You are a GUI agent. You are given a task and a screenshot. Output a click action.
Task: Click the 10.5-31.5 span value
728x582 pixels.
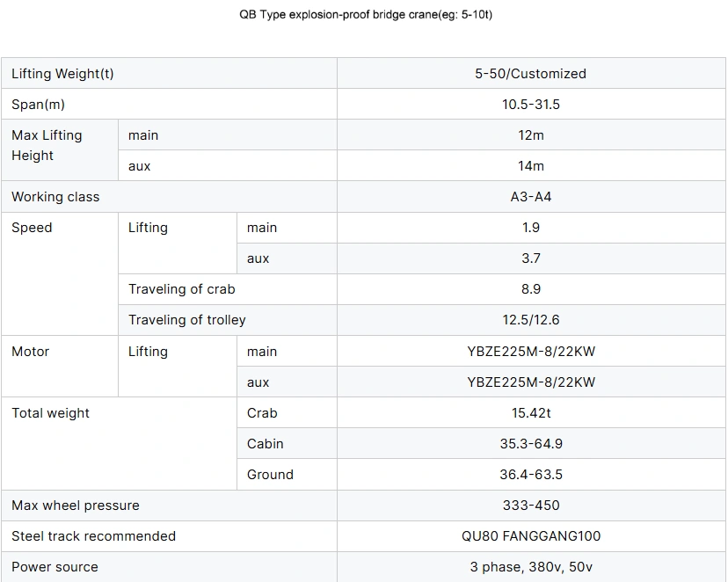(x=530, y=105)
